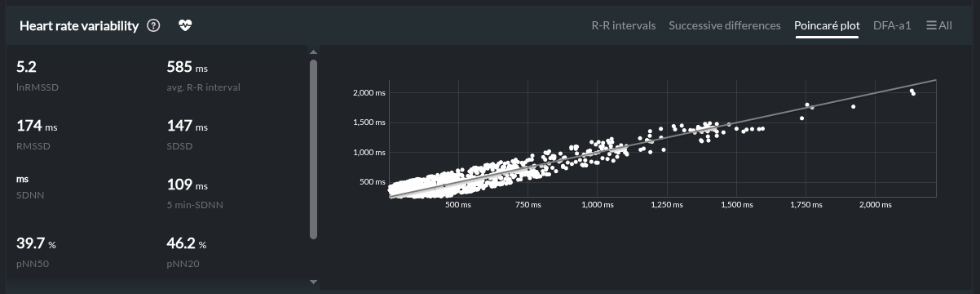Viewport: 980px width, 294px height.
Task: Open the Successive differences tab
Action: (x=725, y=25)
